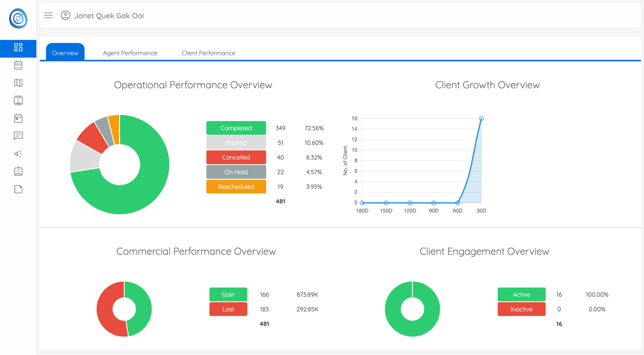644x355 pixels.
Task: Select the dashboard grid icon in sidebar
Action: tap(18, 47)
